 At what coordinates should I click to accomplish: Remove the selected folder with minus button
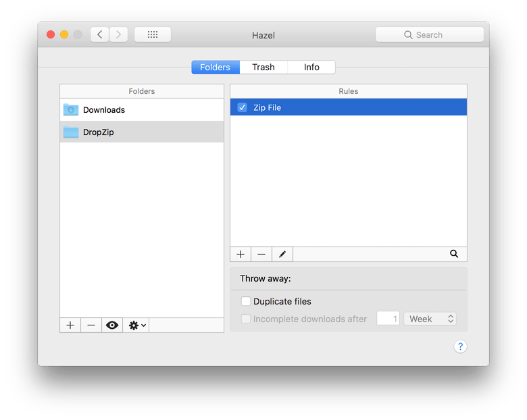coord(91,325)
